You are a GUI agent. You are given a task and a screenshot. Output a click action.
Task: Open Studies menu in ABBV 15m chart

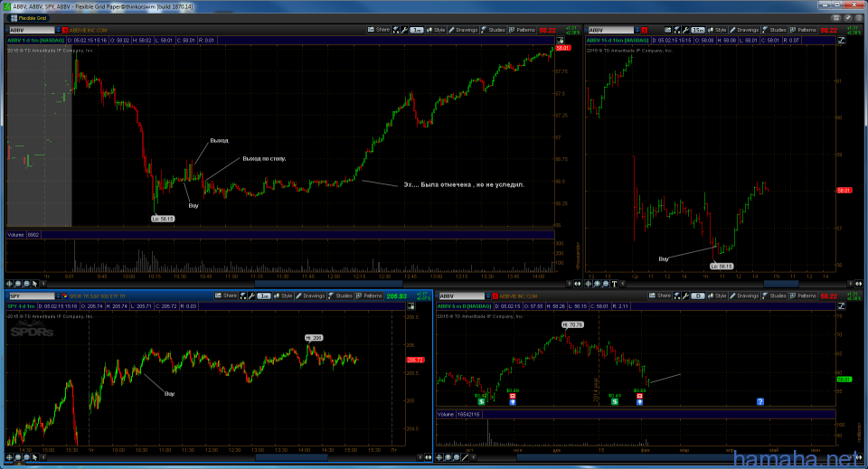coord(775,30)
